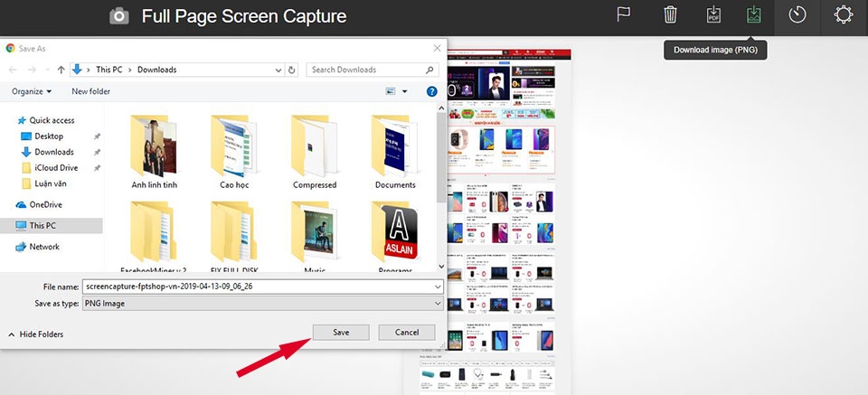
Task: Expand the address bar history dropdown
Action: [278, 71]
